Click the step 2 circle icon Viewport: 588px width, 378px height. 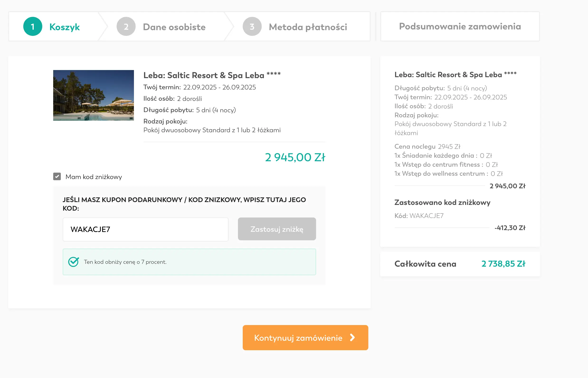[126, 27]
